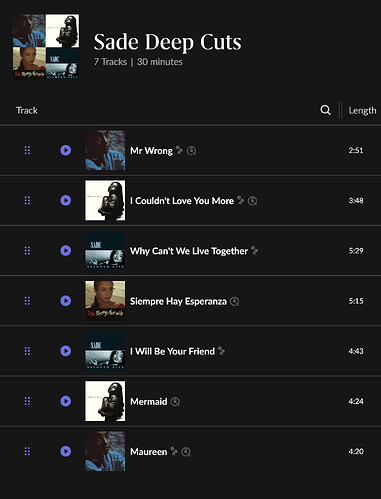This screenshot has width=381, height=499.
Task: Click lyrics icon beside Siempre Hay Esperanza
Action: [x=235, y=301]
